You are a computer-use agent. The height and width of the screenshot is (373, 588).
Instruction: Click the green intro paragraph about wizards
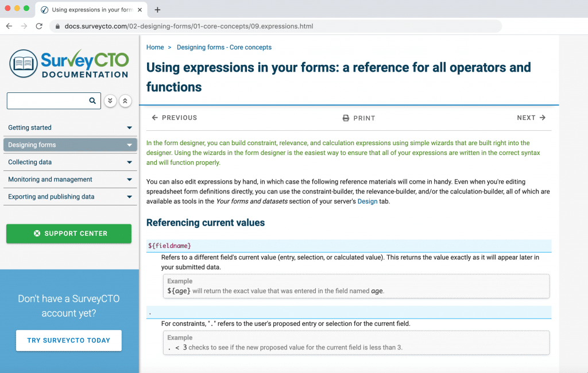pos(343,153)
